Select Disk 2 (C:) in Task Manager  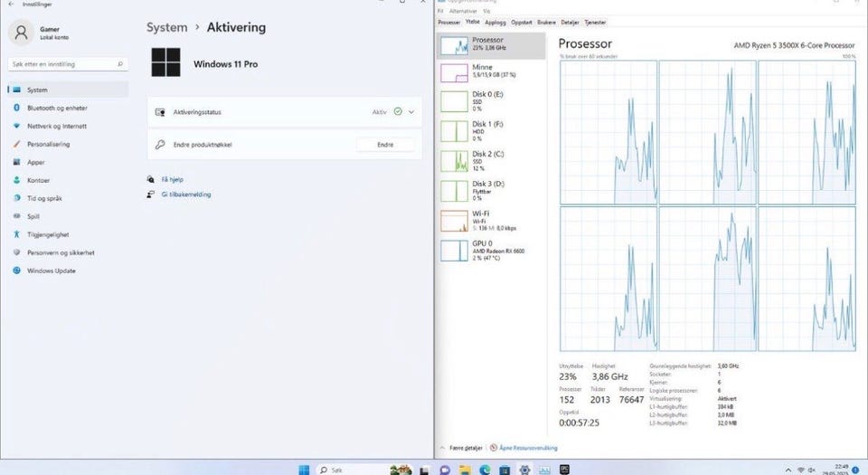[x=491, y=161]
